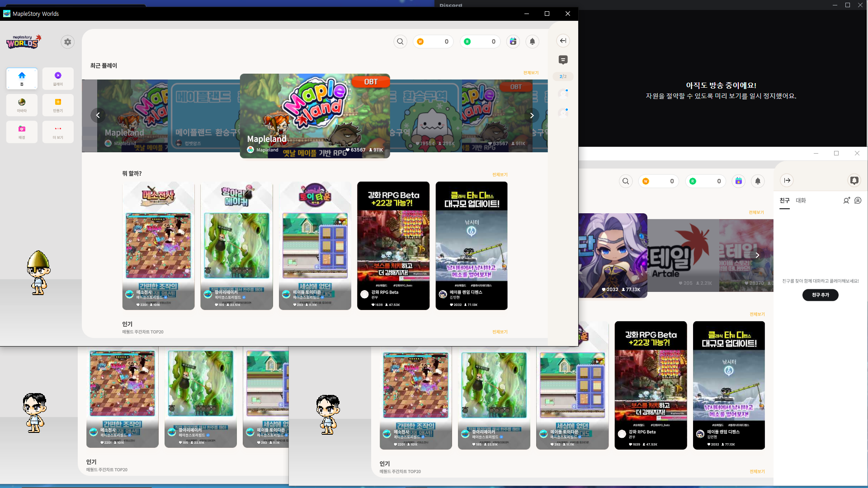Click 전체보기 link next to 뭐 할까?
Screen dimensions: 868x488
500,174
